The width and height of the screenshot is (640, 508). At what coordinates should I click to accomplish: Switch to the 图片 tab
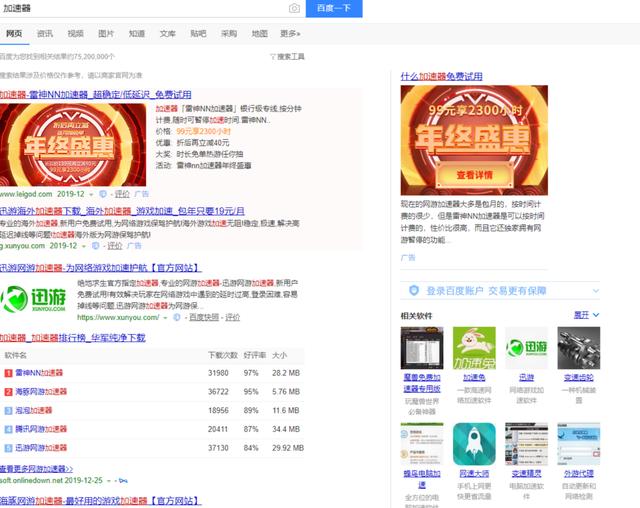click(106, 33)
